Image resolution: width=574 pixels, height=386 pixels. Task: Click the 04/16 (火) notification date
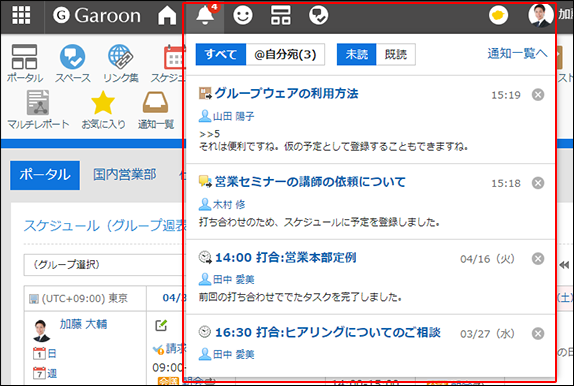487,259
